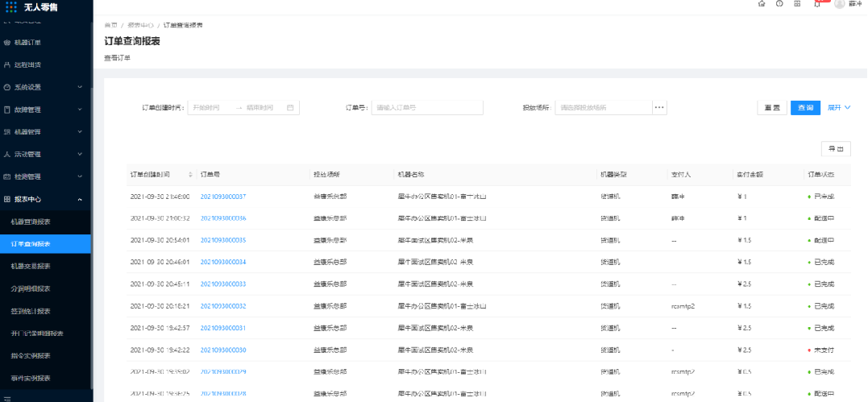Click the 重置 reset button

[x=772, y=107]
